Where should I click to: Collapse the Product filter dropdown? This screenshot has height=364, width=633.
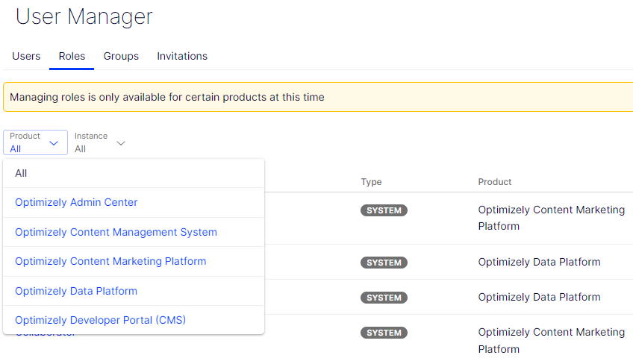(36, 142)
